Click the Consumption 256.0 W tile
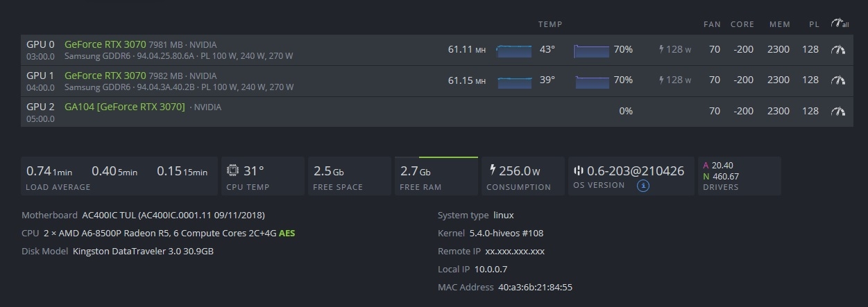The width and height of the screenshot is (868, 307). pyautogui.click(x=522, y=176)
